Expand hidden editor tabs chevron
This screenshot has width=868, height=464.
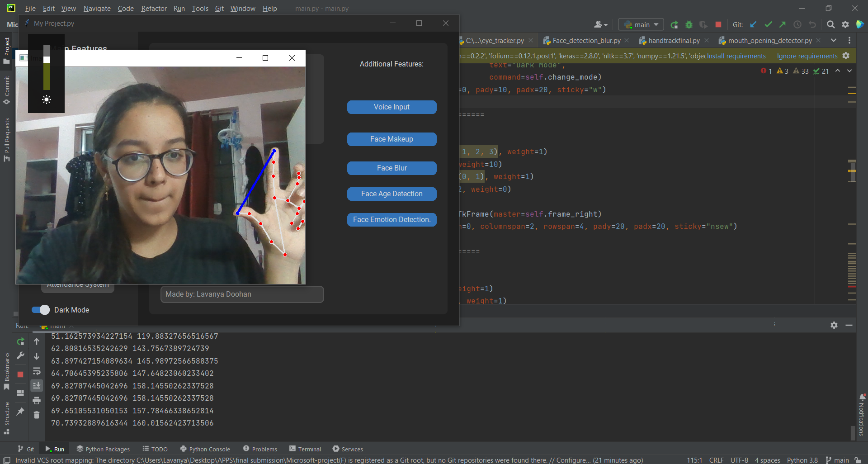pyautogui.click(x=834, y=40)
